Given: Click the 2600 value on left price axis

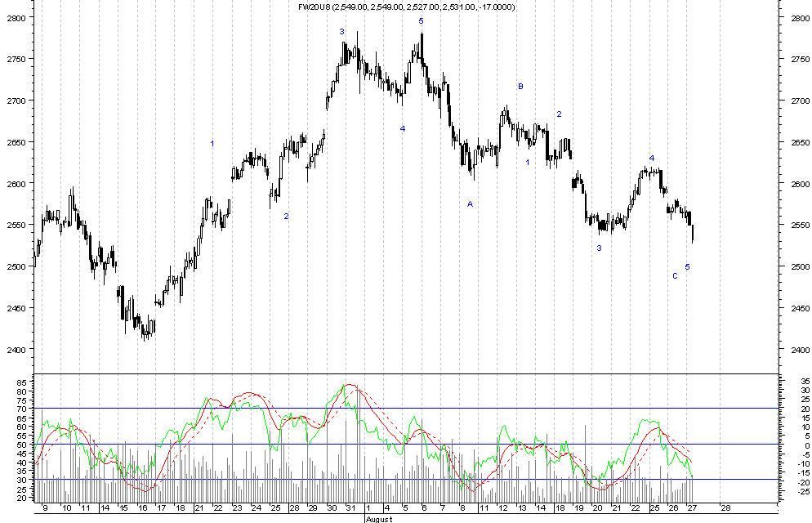Looking at the screenshot, I should coord(16,183).
